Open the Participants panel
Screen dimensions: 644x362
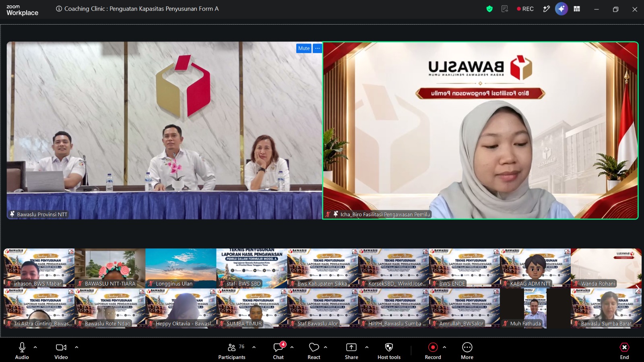click(232, 351)
